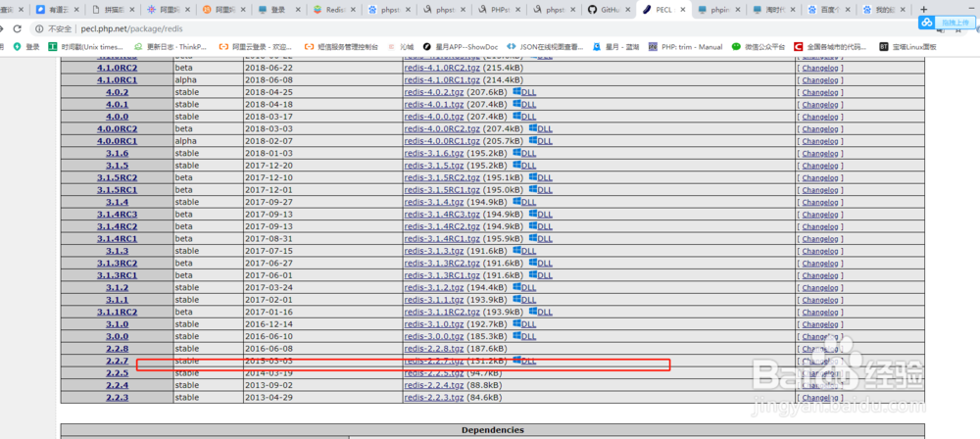Open a new browser tab with plus icon
The height and width of the screenshot is (439, 980).
tap(923, 10)
